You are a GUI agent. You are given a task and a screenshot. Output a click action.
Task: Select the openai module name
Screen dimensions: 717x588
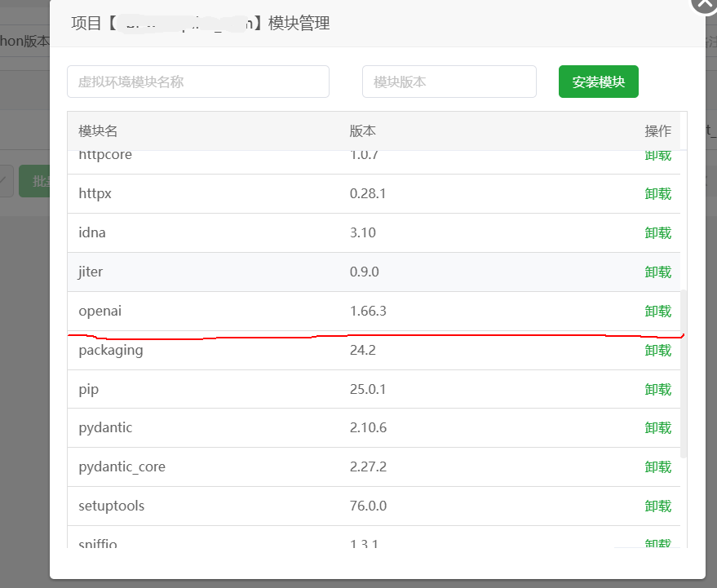click(x=100, y=312)
